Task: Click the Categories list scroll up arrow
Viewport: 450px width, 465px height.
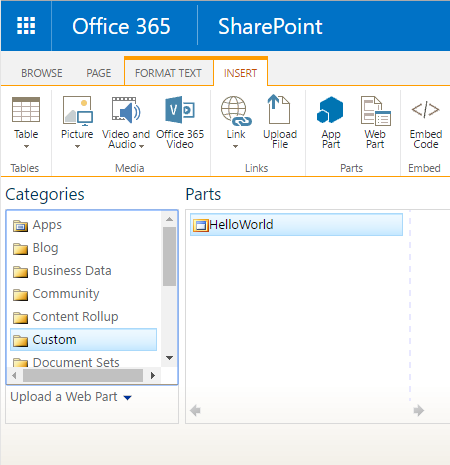Action: [169, 219]
